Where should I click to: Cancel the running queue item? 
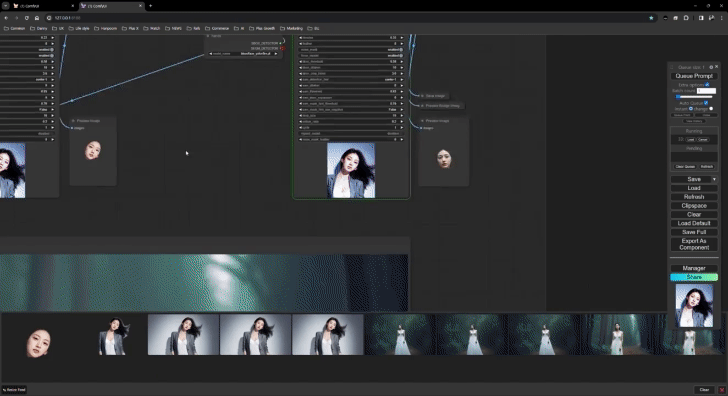click(x=702, y=140)
